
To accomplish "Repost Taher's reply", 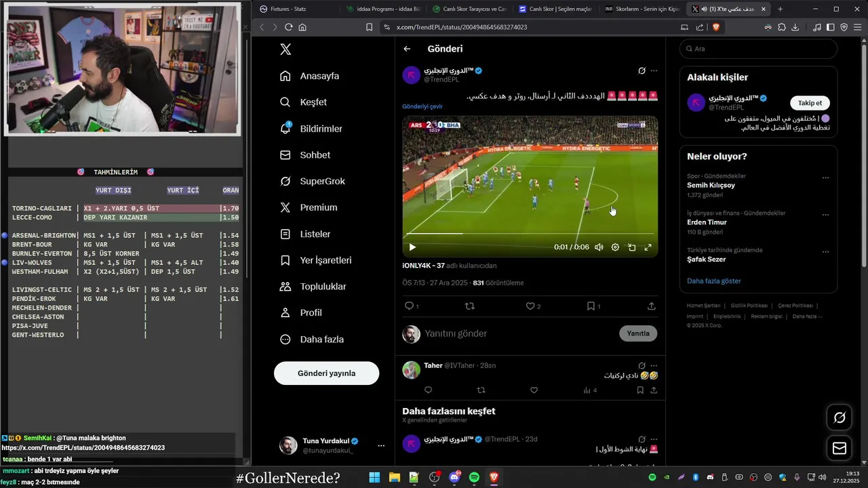I will (481, 390).
